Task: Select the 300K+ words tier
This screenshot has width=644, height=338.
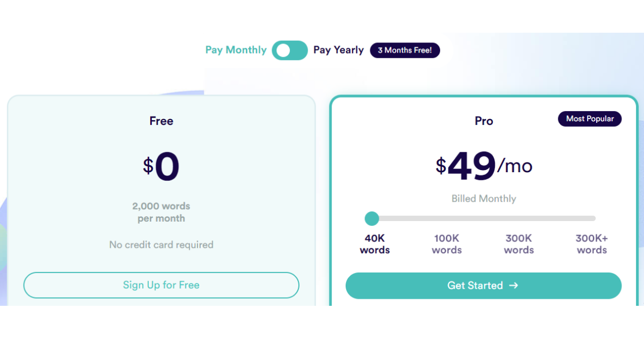Action: [591, 244]
